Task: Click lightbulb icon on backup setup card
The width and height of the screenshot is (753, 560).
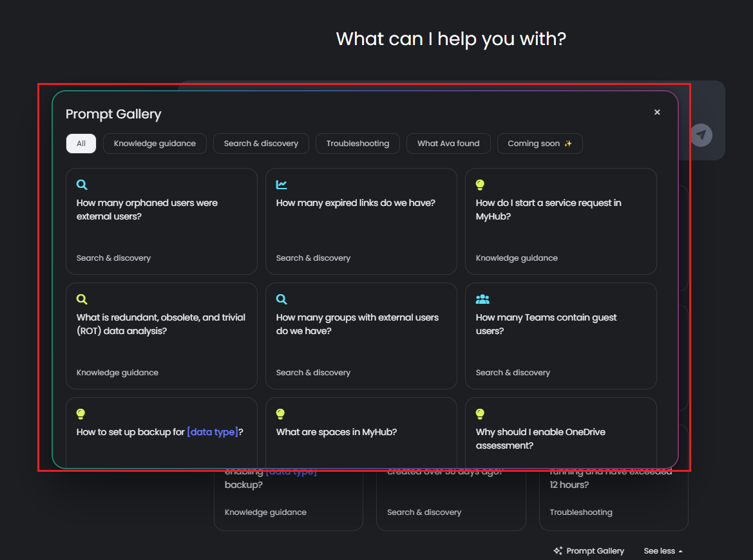Action: pyautogui.click(x=81, y=414)
